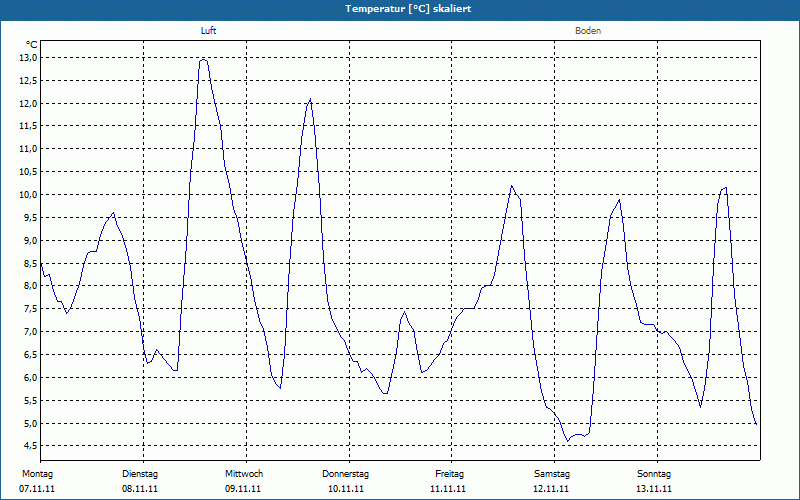This screenshot has height=500, width=800.
Task: Click the 8,0 axis value
Action: tap(31, 286)
